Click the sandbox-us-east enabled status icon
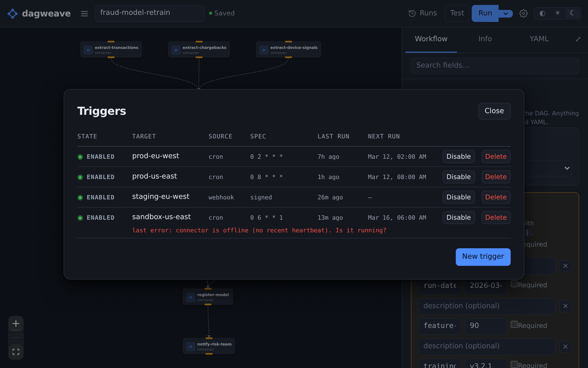 pyautogui.click(x=80, y=218)
